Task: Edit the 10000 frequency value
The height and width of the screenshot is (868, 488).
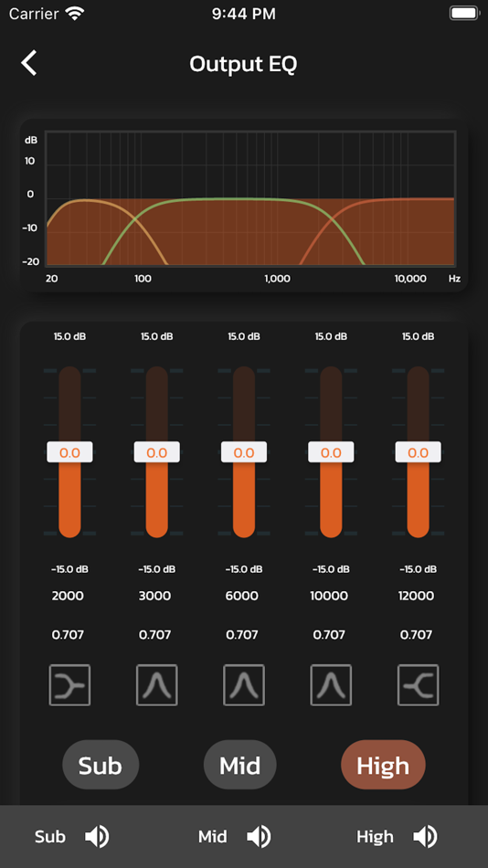Action: point(329,597)
